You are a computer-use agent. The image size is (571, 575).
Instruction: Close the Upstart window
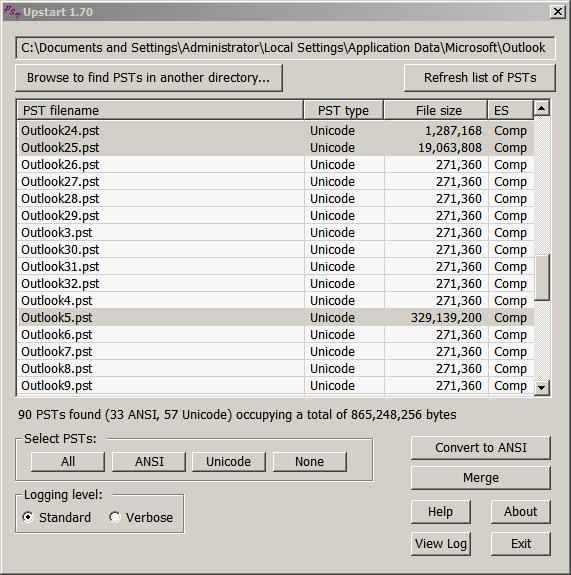pyautogui.click(x=557, y=12)
